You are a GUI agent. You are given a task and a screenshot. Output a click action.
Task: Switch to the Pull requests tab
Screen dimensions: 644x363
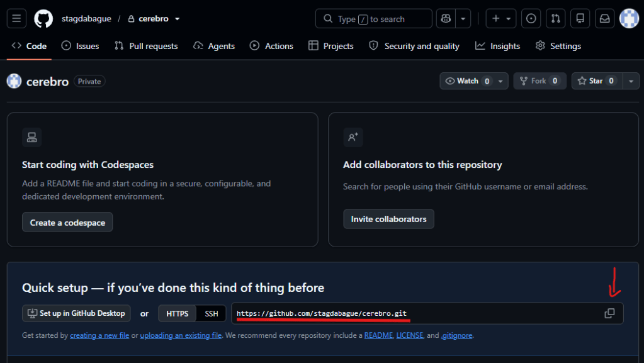pyautogui.click(x=146, y=46)
